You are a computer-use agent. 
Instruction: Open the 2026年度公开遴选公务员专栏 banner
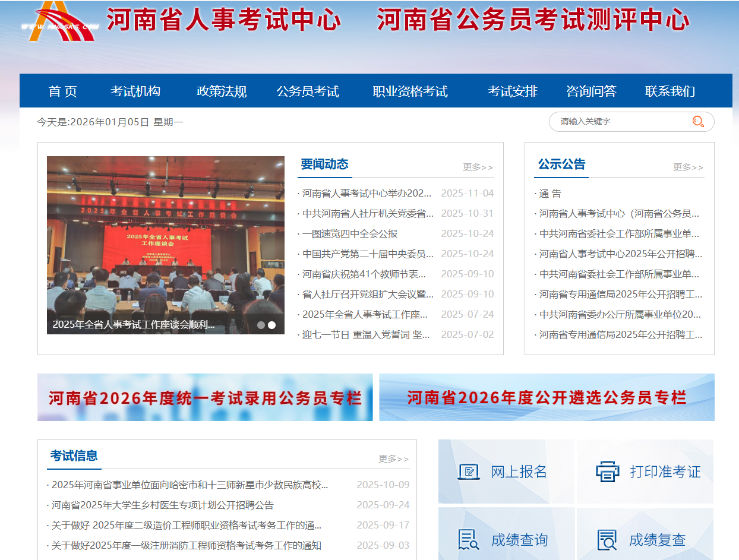pos(547,397)
